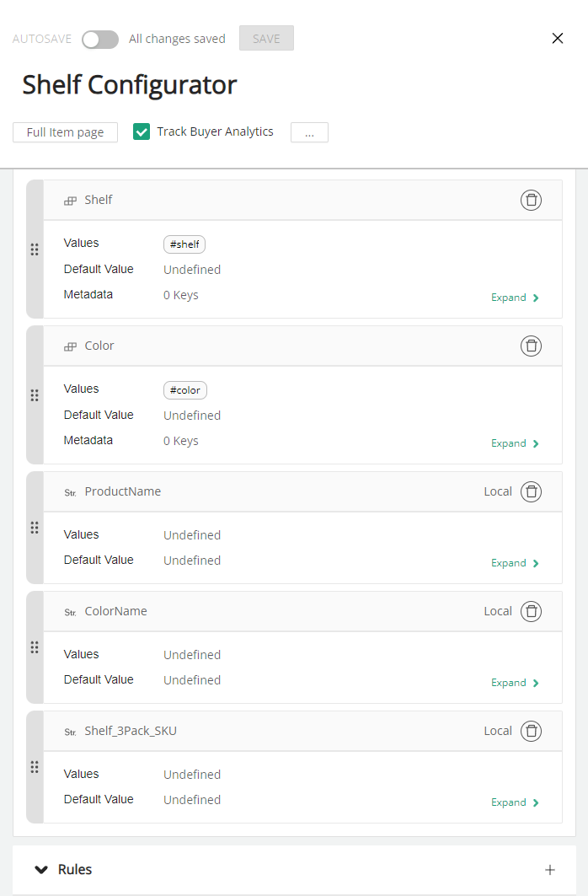Screen dimensions: 588x896
Task: Expand the ProductName attribute details
Action: (515, 563)
